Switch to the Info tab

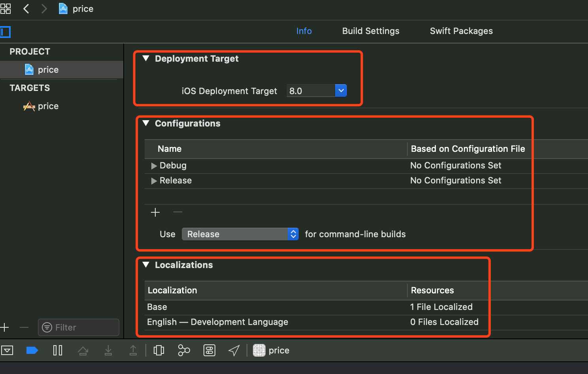tap(304, 31)
